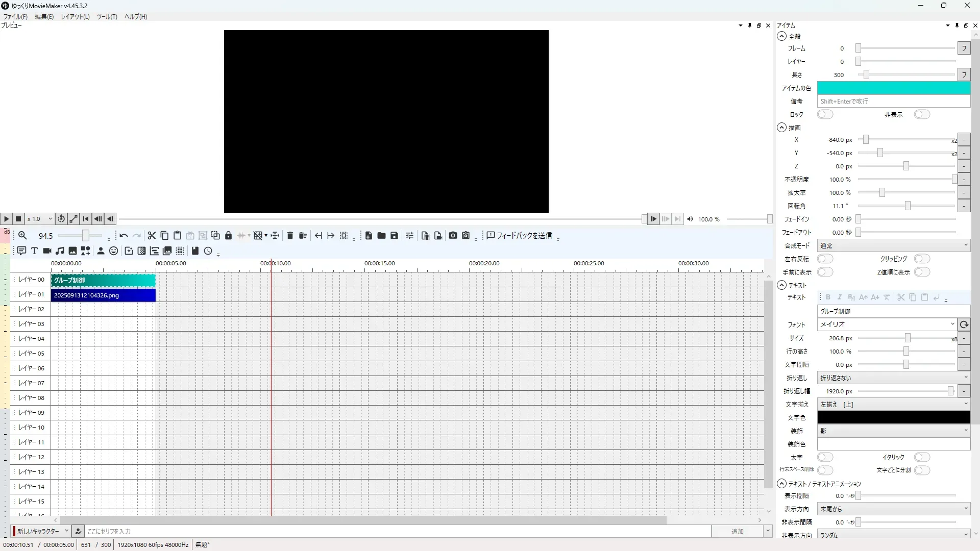
Task: Click the video camera item icon
Action: [47, 251]
